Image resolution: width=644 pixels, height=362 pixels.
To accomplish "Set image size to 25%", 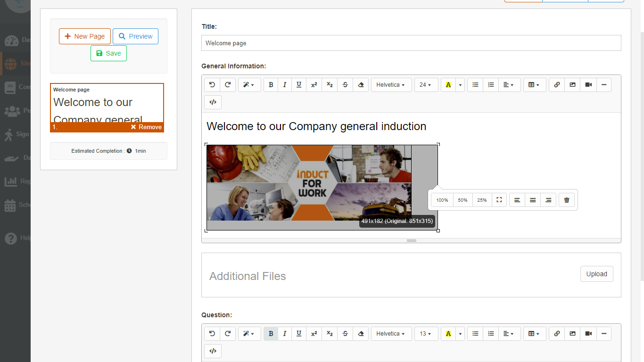I will click(x=482, y=200).
